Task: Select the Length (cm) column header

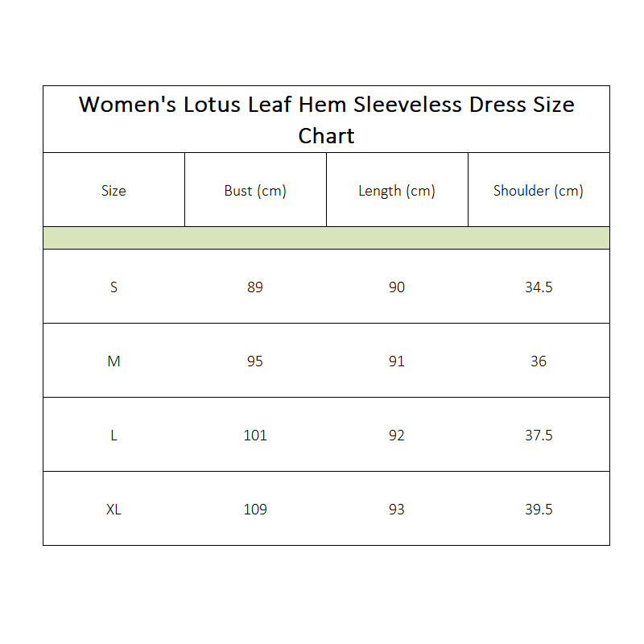Action: 397,191
